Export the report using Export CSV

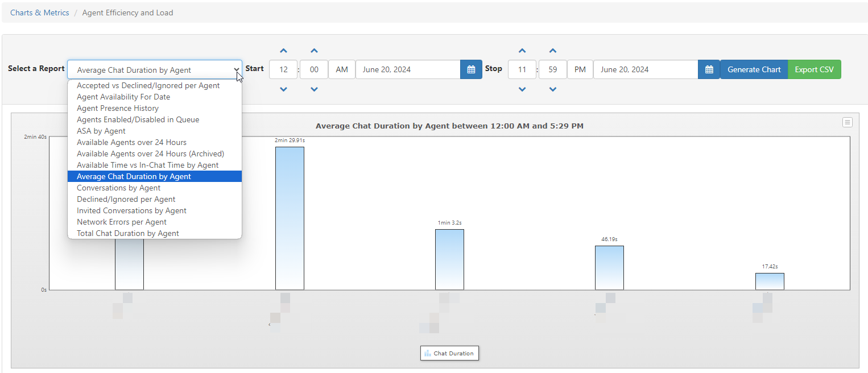814,69
